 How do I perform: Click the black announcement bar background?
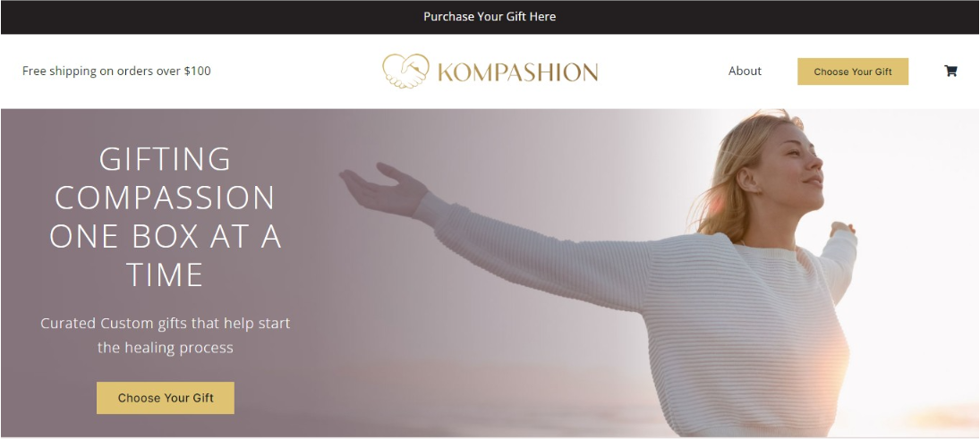(x=188, y=17)
